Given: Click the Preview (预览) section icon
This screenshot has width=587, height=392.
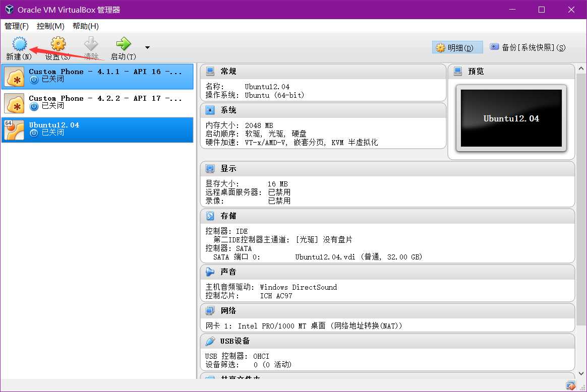Looking at the screenshot, I should click(x=458, y=71).
